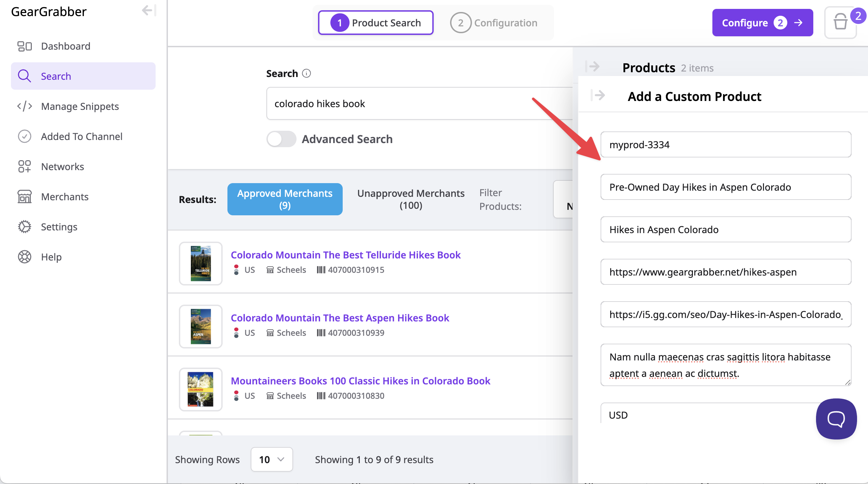Select the Approved Merchants tab
Screen dimensions: 868x484
pos(285,199)
